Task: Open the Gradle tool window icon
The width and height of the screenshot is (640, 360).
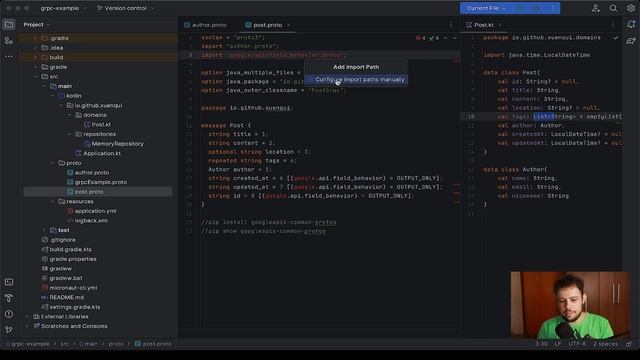Action: click(631, 41)
